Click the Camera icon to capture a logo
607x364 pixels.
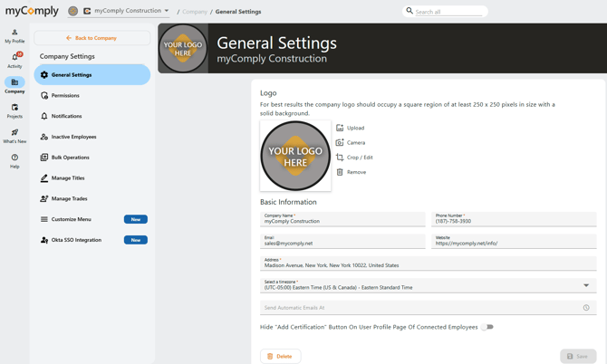(x=340, y=142)
